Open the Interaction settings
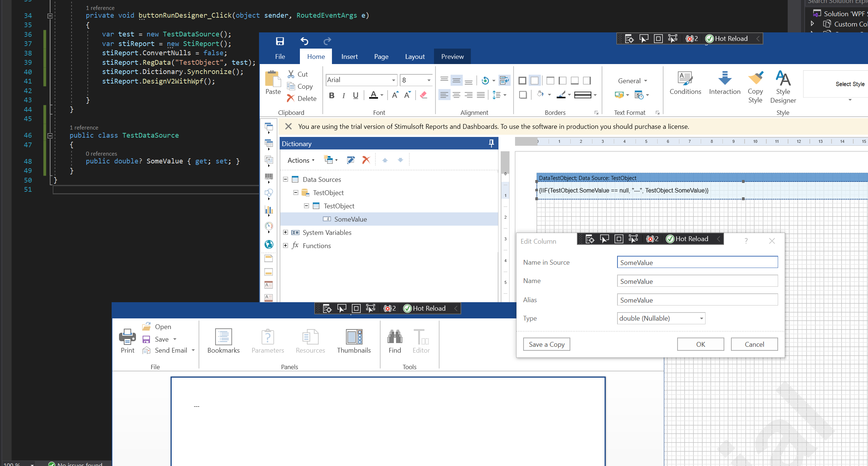The width and height of the screenshot is (868, 466). point(725,84)
